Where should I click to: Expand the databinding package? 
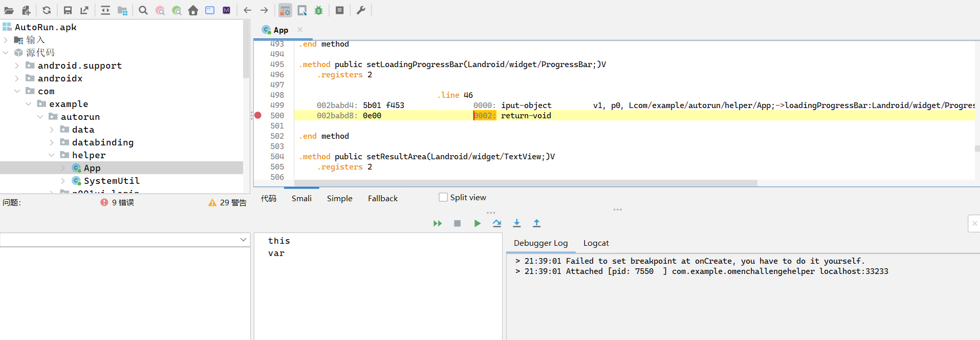pos(51,142)
